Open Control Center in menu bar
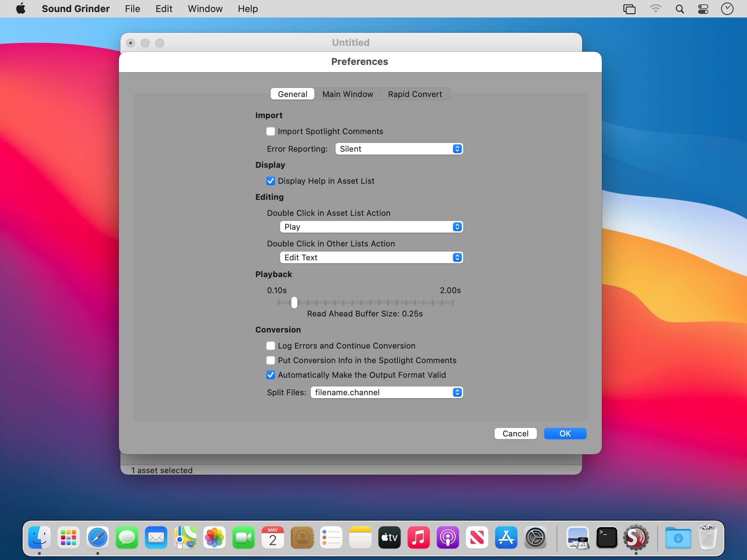 coord(703,9)
